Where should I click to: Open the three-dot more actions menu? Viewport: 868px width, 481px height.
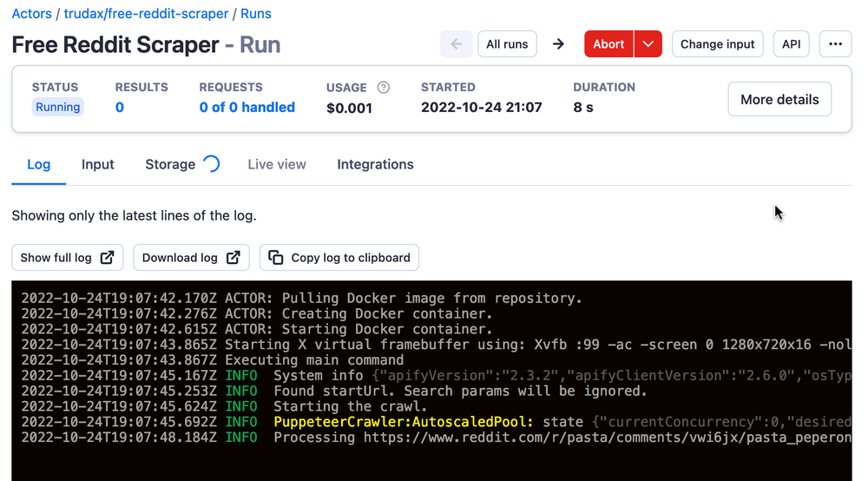click(835, 43)
